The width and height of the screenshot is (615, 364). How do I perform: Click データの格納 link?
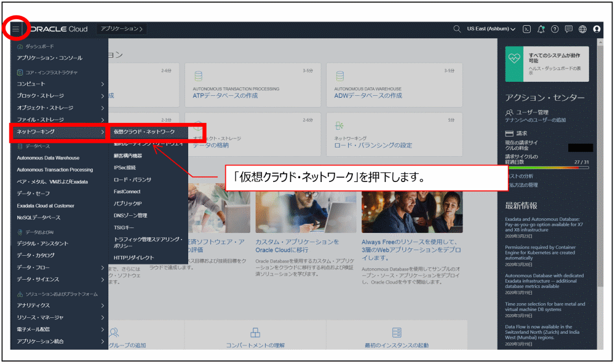tap(210, 146)
